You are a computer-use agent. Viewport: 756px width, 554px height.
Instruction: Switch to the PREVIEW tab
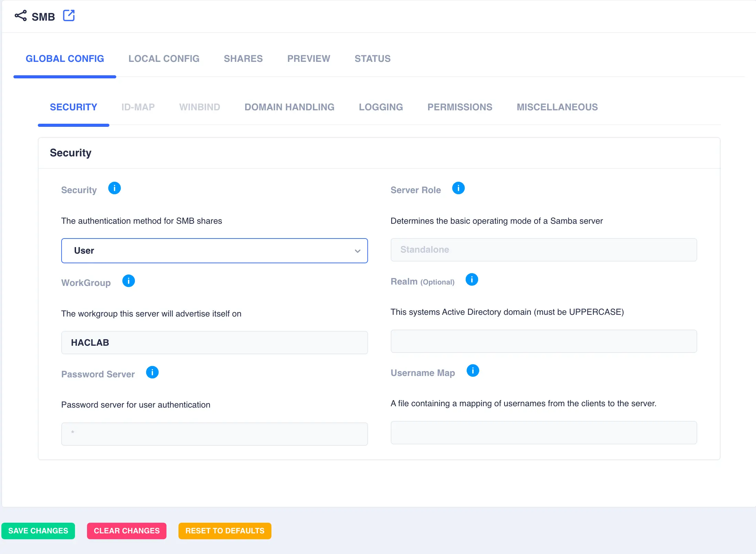(309, 58)
